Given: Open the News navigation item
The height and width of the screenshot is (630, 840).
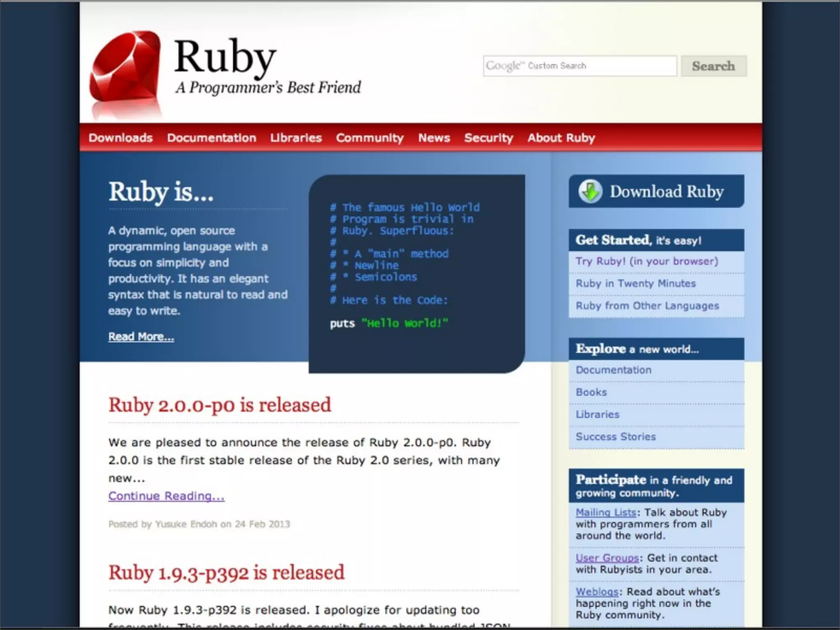Looking at the screenshot, I should pos(434,138).
